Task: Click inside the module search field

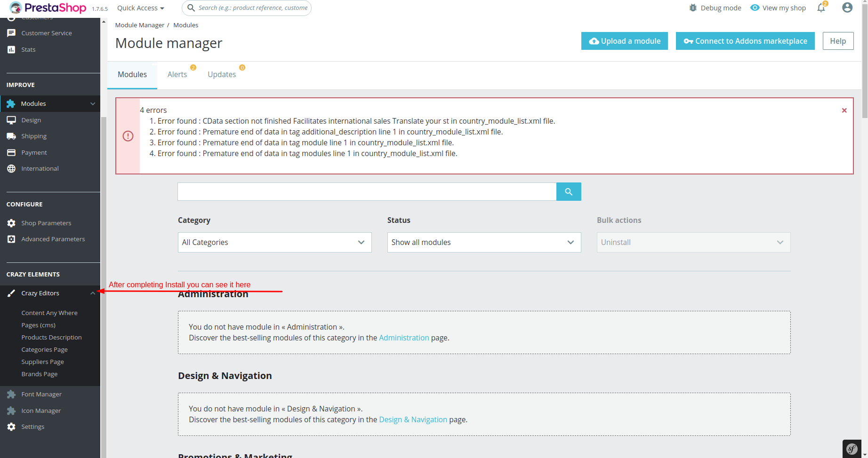Action: (x=367, y=191)
